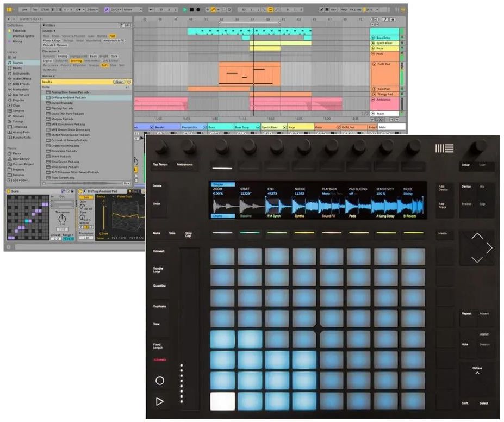Click the Arrangement Record button
Viewport: 504px width, 422px height.
[x=198, y=9]
